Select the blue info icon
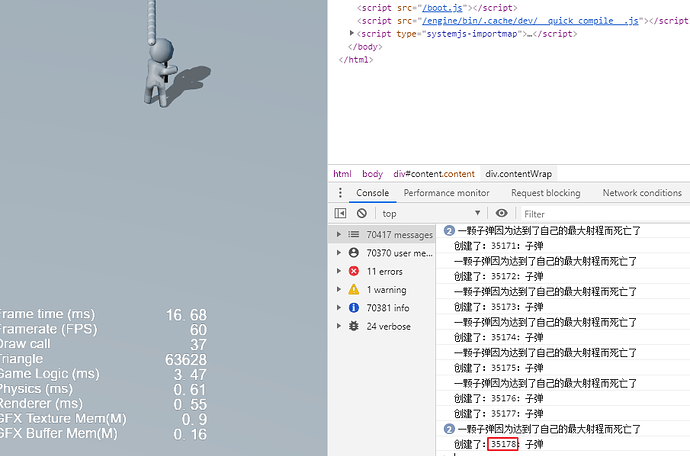690x456 pixels. click(354, 308)
